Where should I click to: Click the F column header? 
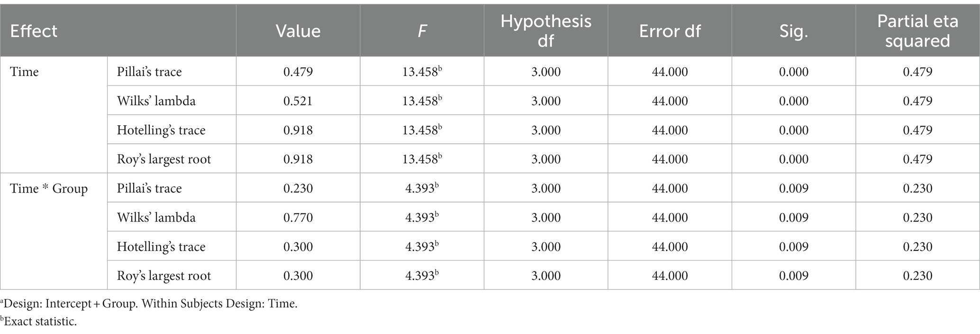(x=422, y=31)
